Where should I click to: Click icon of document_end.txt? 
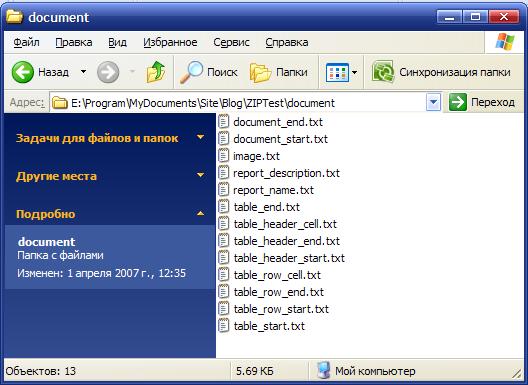click(x=223, y=122)
